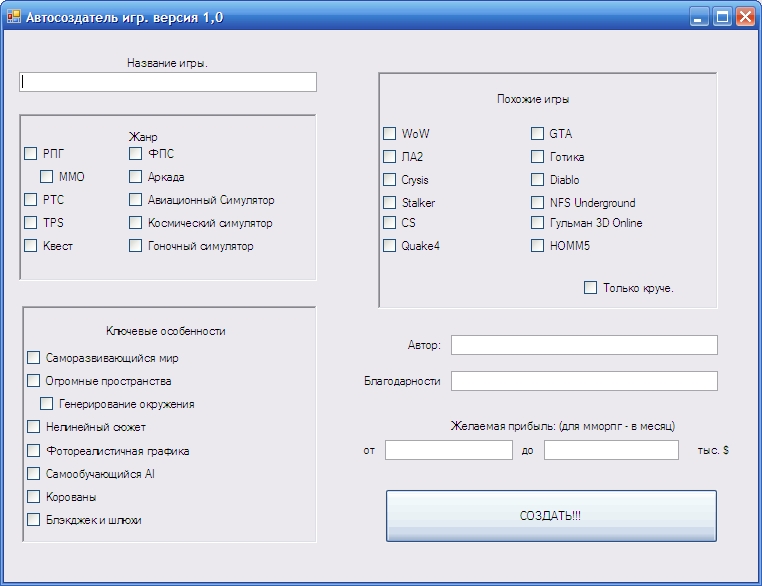Screen dimensions: 762x586
Task: Close the Автосоздатель игр window
Action: [745, 16]
